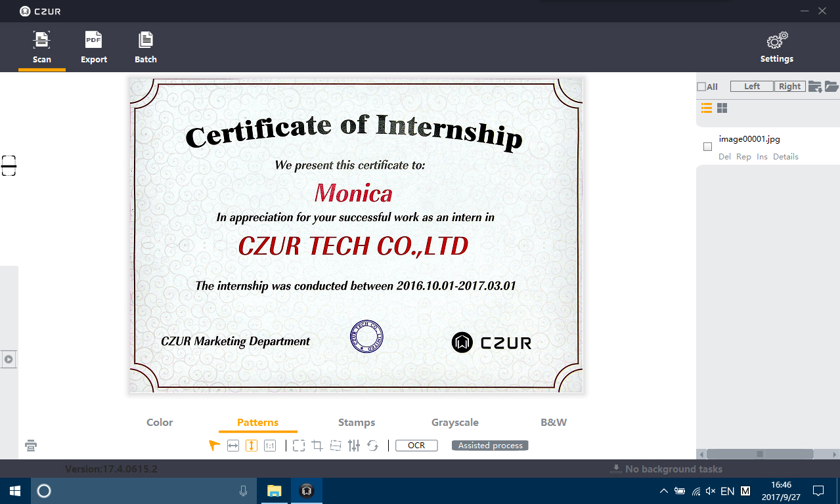
Task: Click the scanned certificate image preview
Action: 356,236
